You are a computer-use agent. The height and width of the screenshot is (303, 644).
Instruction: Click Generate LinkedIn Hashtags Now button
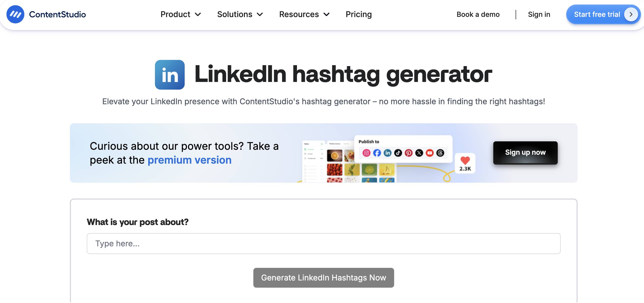pyautogui.click(x=323, y=278)
